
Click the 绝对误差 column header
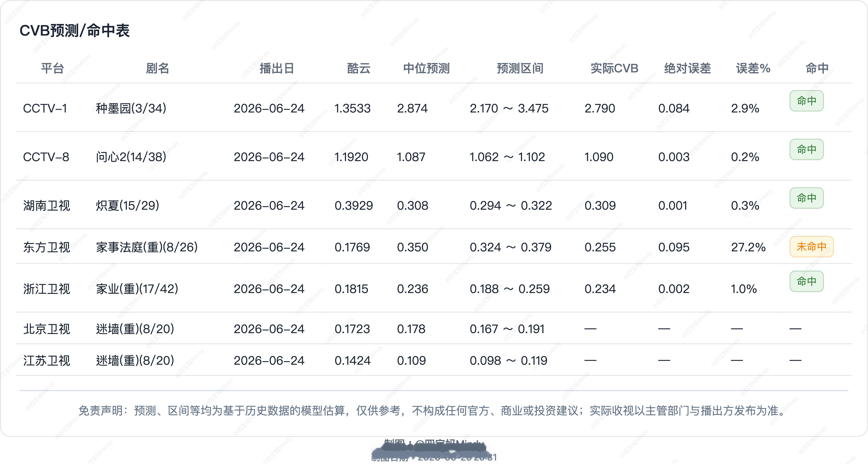point(687,68)
